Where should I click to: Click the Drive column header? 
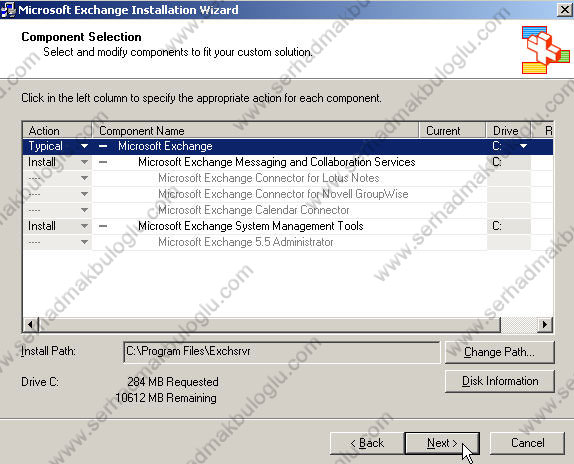coord(508,131)
